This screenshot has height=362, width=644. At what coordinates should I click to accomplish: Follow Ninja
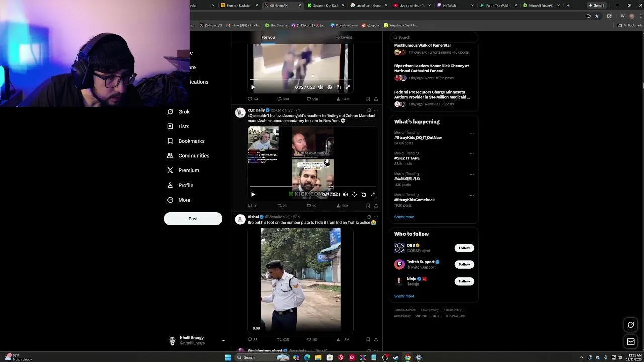[464, 281]
